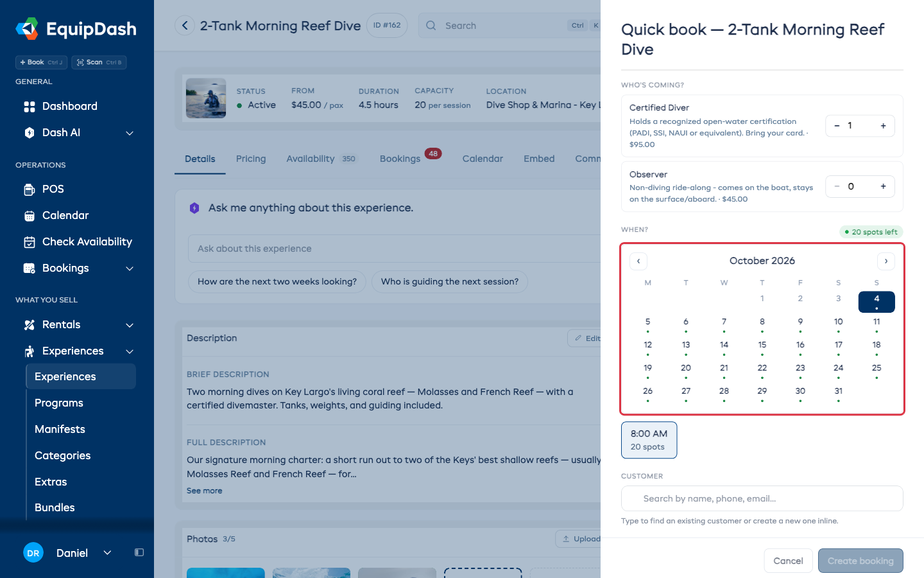
Task: Click the Bookings sidebar icon
Action: coord(30,268)
